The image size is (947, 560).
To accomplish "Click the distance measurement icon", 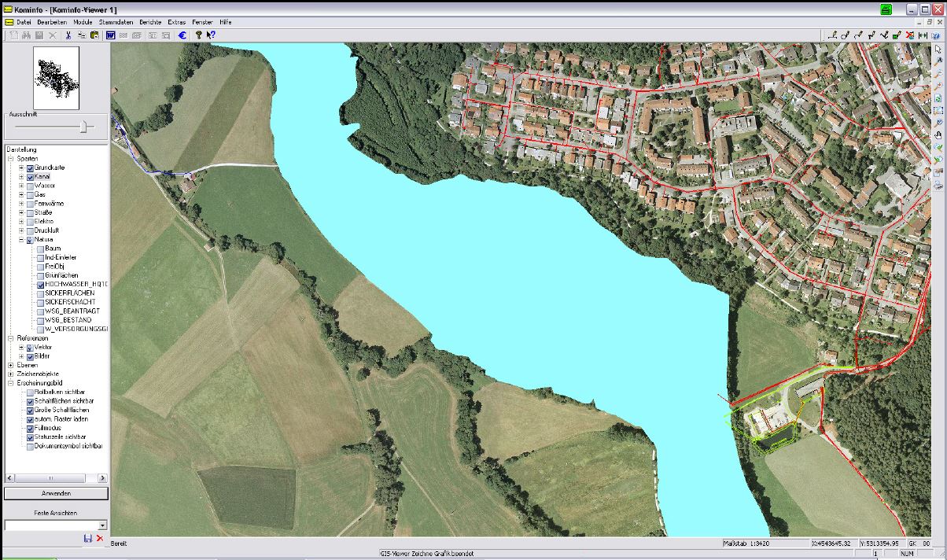I will (x=923, y=35).
